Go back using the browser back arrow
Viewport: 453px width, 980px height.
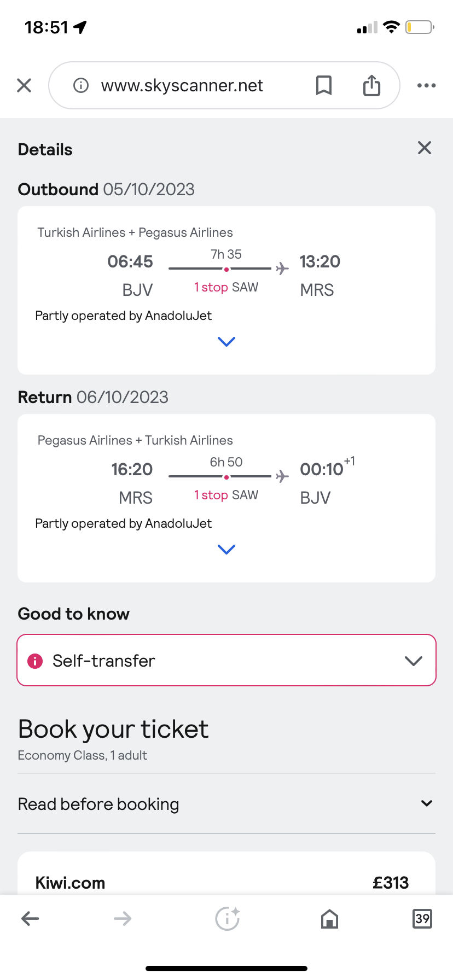click(x=30, y=918)
